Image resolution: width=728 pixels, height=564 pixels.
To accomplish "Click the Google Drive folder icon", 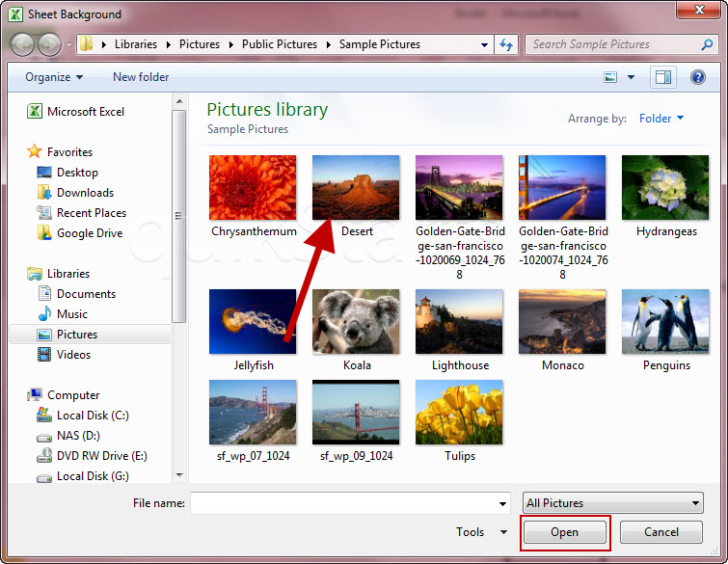I will tap(44, 232).
